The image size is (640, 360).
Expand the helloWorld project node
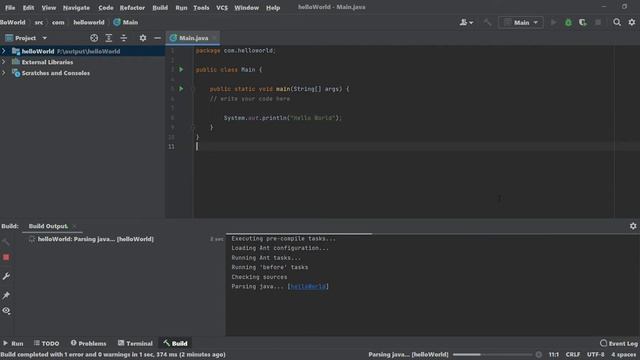(4, 51)
